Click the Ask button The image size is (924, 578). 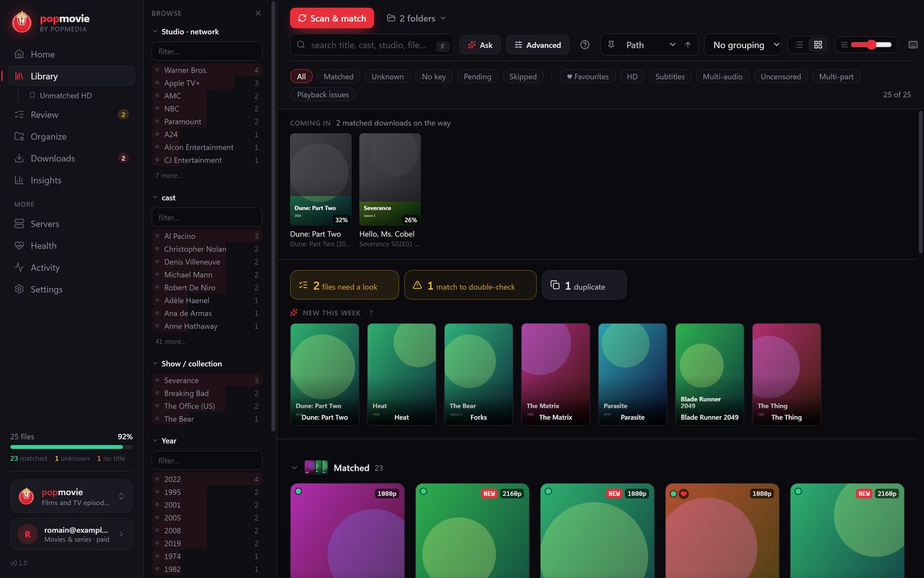pyautogui.click(x=480, y=45)
